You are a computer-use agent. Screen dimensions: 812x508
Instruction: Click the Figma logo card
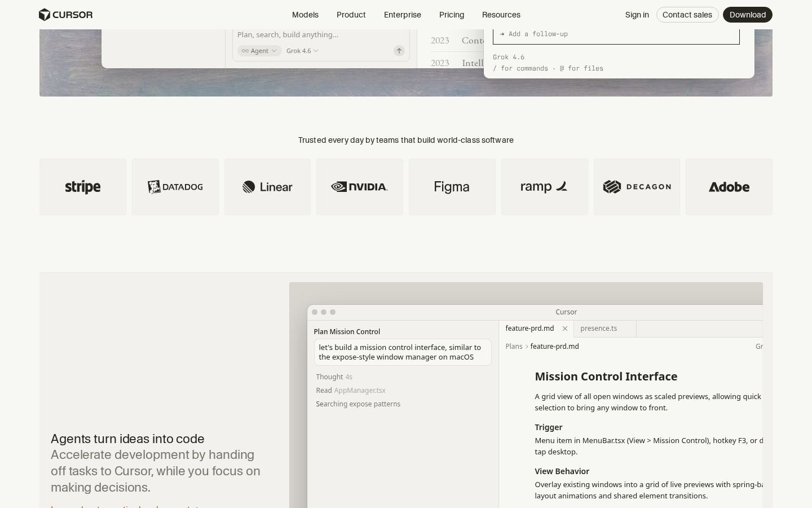tap(452, 187)
